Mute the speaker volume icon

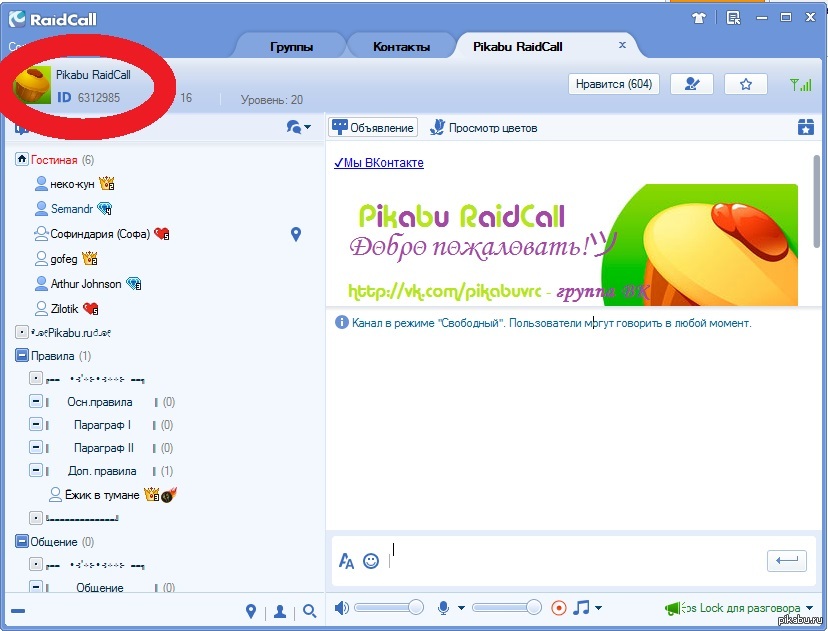click(x=342, y=608)
